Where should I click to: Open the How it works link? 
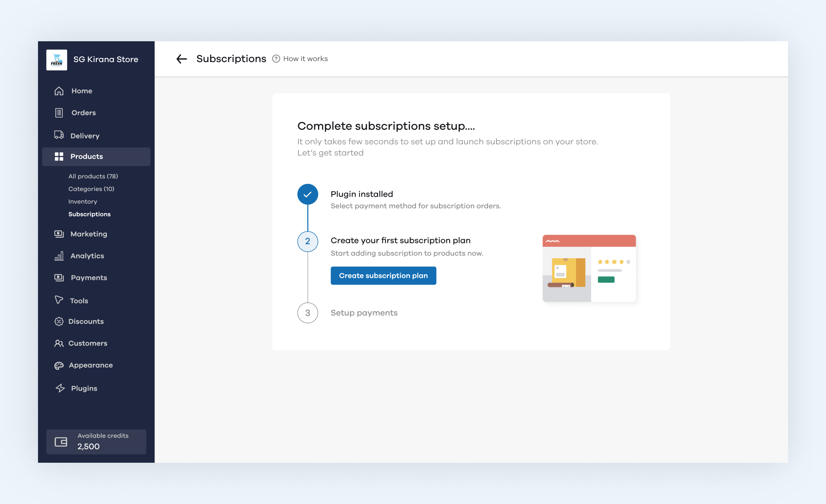coord(305,59)
